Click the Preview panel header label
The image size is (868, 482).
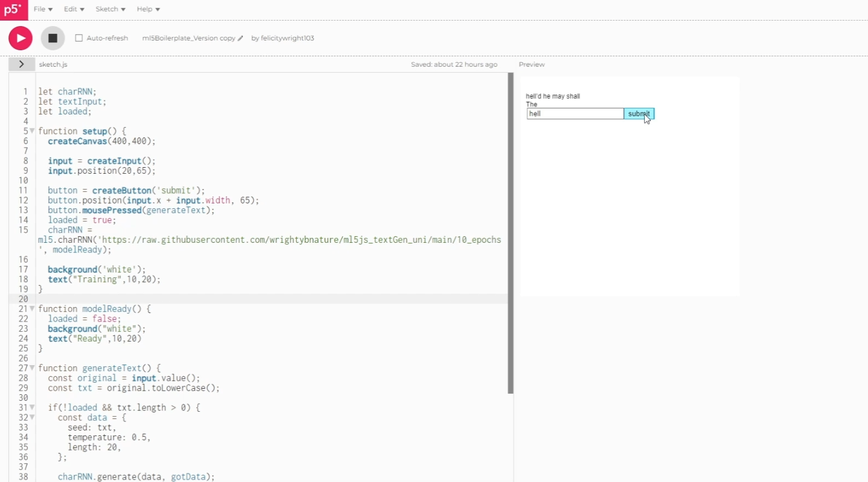click(x=531, y=64)
